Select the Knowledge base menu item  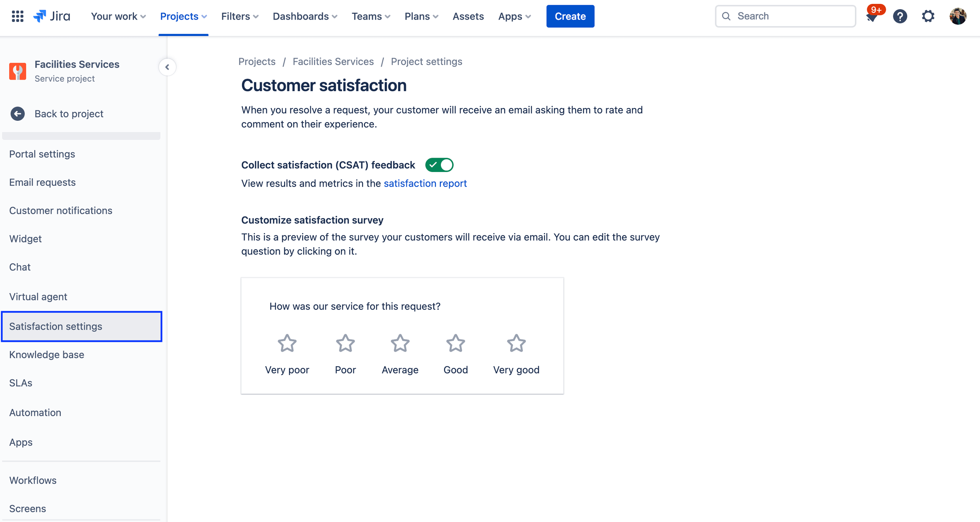[x=47, y=354]
